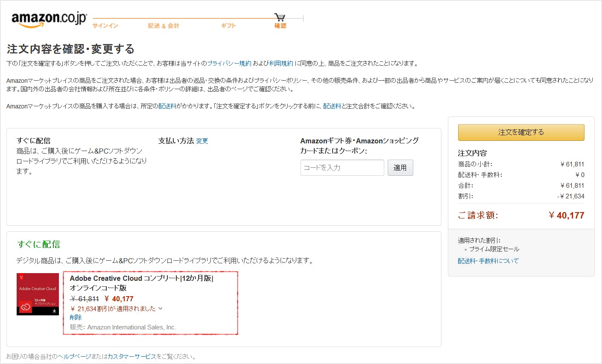
Task: Remove the item with the 削除 link
Action: click(76, 317)
